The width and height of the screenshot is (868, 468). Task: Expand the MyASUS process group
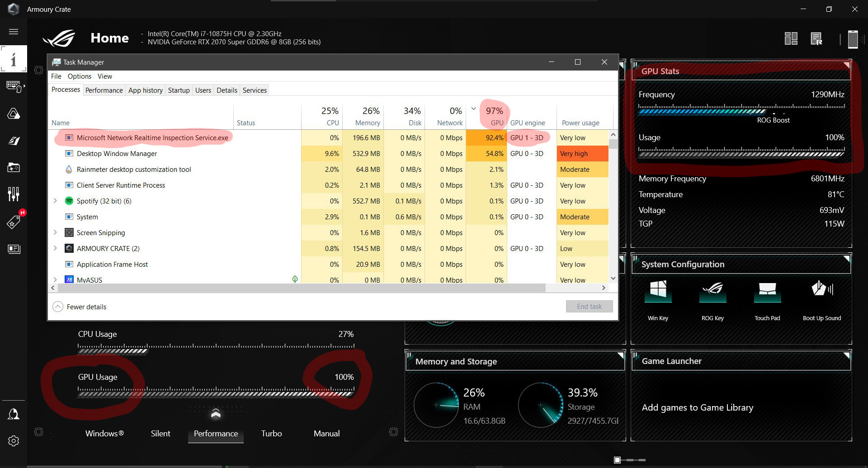click(x=55, y=280)
